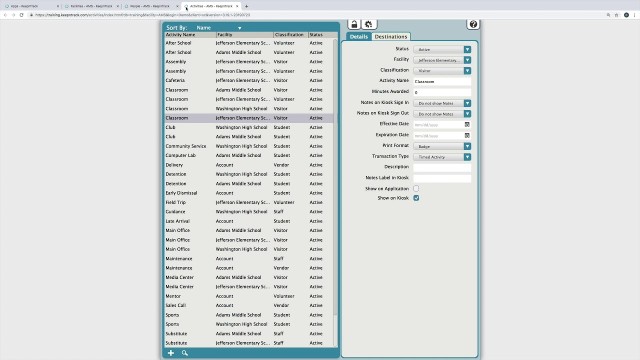640x360 pixels.
Task: Switch to Facilities browser tab
Action: click(x=91, y=6)
